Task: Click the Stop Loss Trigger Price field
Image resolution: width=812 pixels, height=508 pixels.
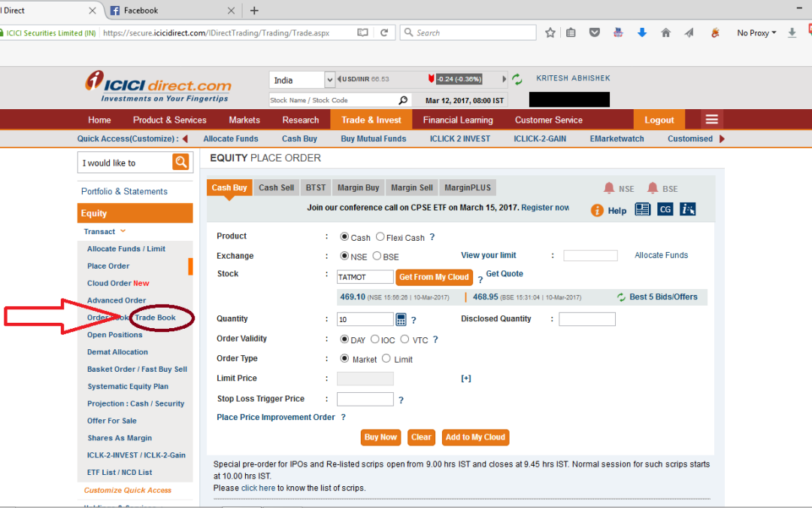Action: pos(365,399)
